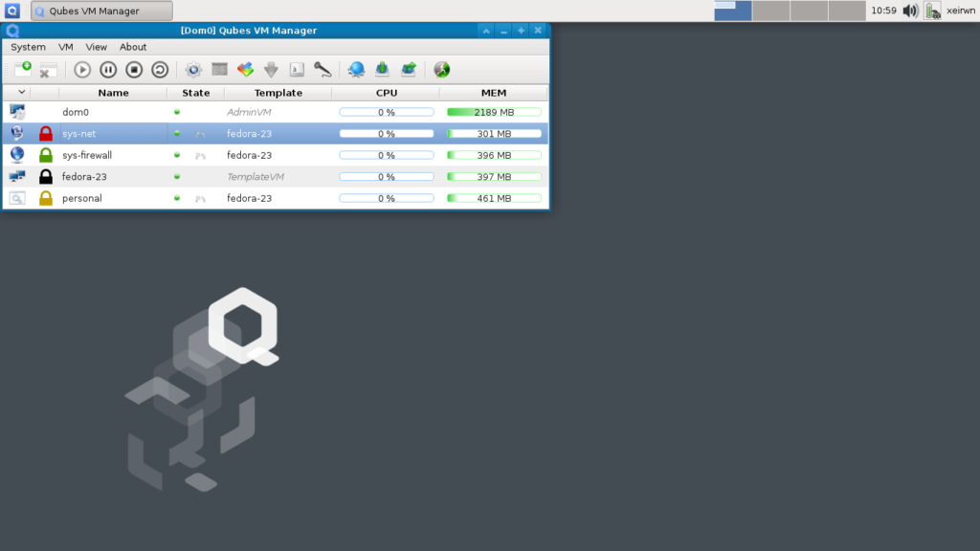Screen dimensions: 980x551
Task: Toggle show/hide inactive VMs icon
Action: tap(442, 69)
